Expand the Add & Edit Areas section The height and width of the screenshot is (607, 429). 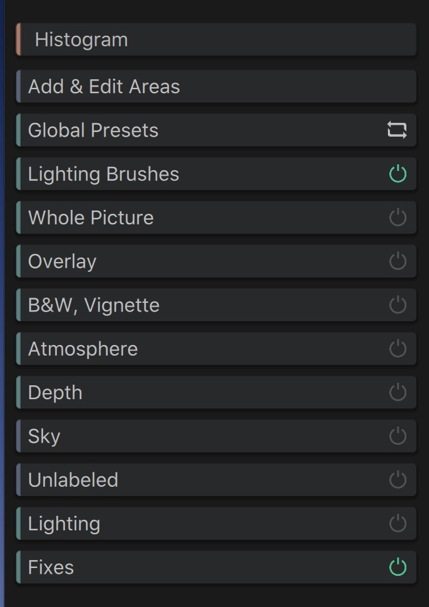click(216, 86)
